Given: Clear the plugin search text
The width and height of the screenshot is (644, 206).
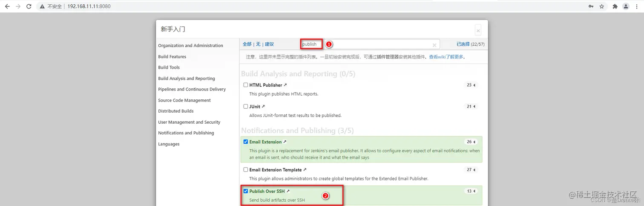Looking at the screenshot, I should pos(434,44).
